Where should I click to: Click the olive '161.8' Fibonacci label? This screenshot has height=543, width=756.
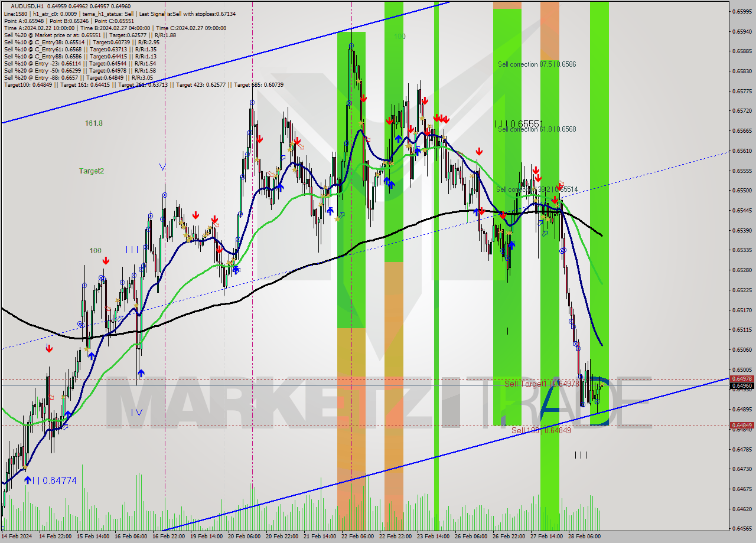click(93, 123)
